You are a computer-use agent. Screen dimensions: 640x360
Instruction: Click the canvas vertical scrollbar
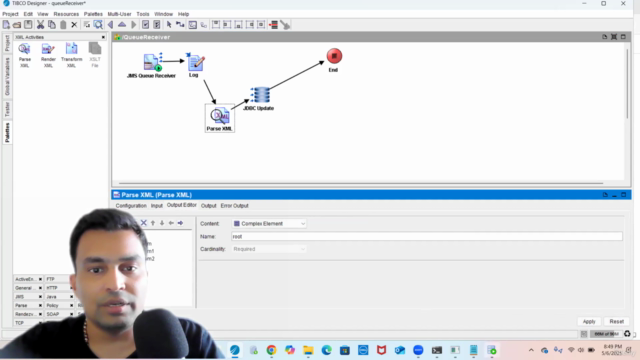click(x=627, y=84)
